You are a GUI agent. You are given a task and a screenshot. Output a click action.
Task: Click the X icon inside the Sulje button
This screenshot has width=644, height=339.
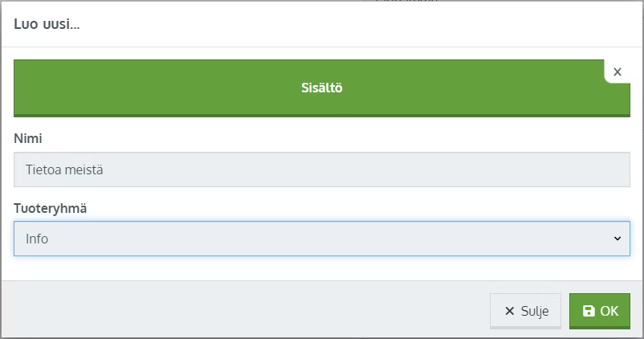(x=509, y=311)
